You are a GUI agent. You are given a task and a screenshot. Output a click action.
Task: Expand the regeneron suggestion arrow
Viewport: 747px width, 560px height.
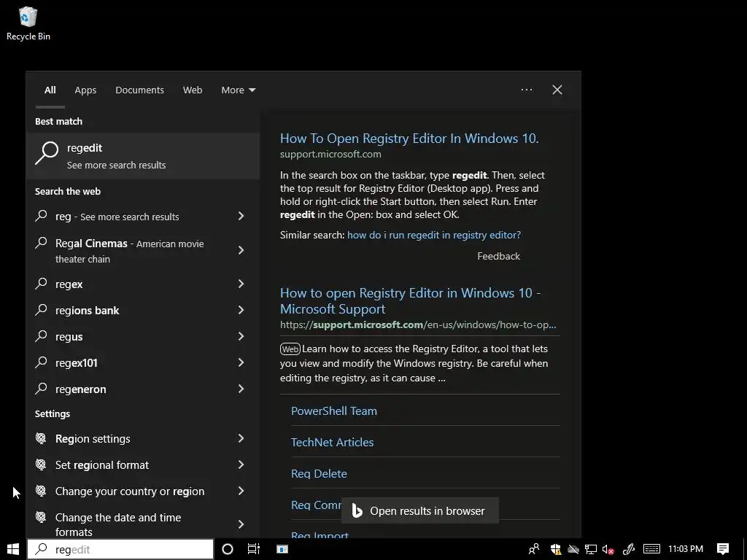pos(241,389)
